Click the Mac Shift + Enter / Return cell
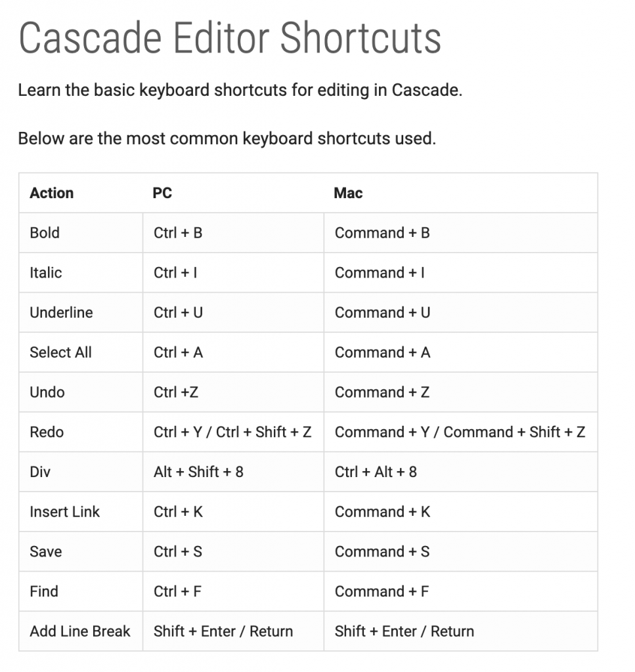Image resolution: width=635 pixels, height=672 pixels. point(460,631)
